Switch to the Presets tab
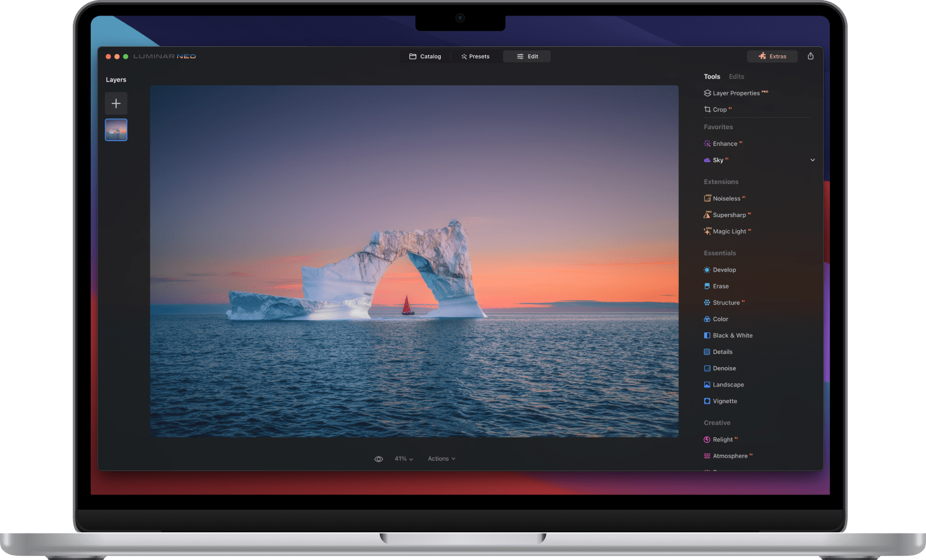 [475, 56]
